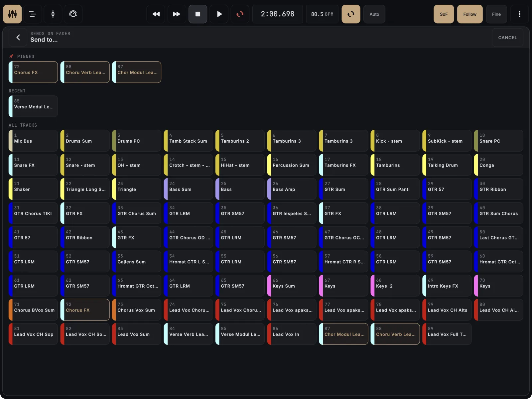
Task: Toggle the sync arrows button
Action: pos(351,14)
